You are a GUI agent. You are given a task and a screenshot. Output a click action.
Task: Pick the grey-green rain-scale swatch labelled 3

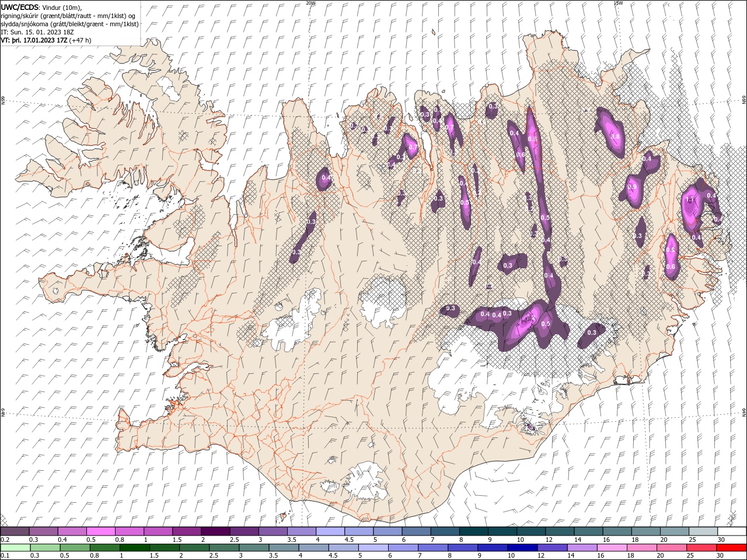(x=254, y=548)
